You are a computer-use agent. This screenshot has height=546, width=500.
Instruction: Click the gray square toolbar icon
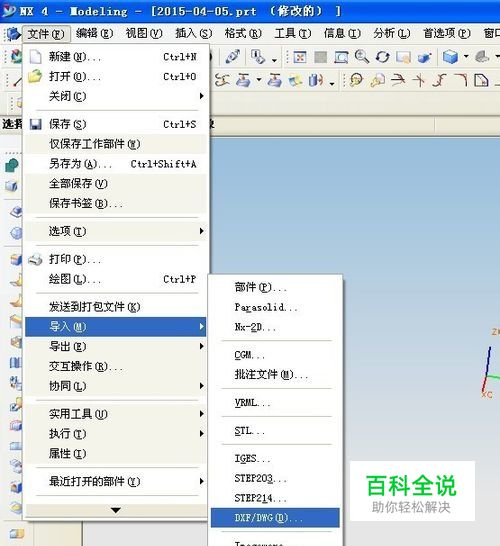click(x=321, y=57)
